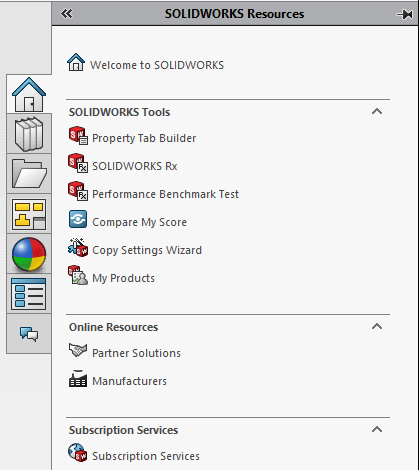Collapse the SOLIDWORKS Tools section
419x470 pixels.
(377, 111)
